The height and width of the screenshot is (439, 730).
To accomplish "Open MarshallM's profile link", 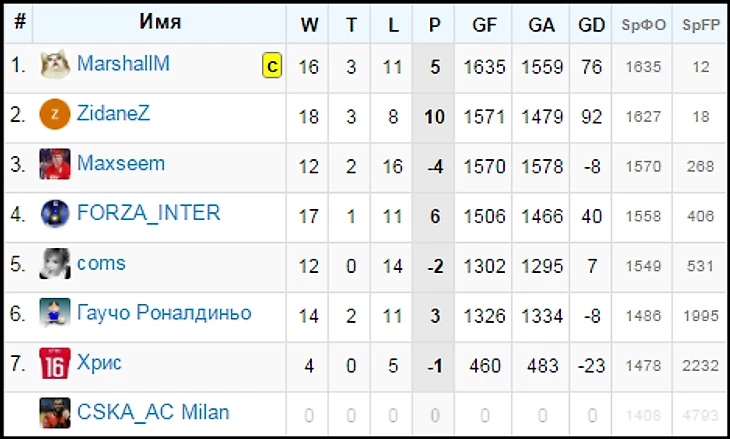I will (x=123, y=64).
